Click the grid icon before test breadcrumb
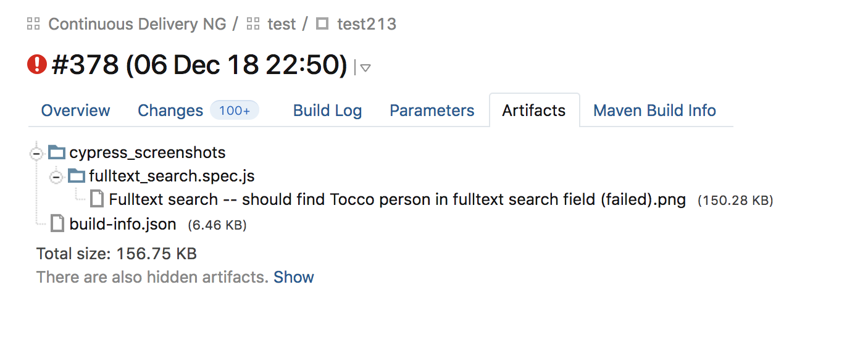 click(x=252, y=24)
